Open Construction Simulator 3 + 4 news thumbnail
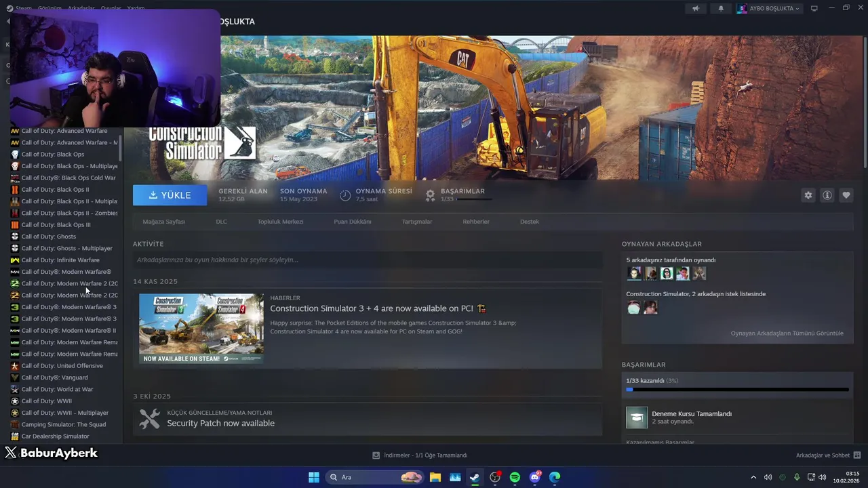This screenshot has width=868, height=488. (201, 329)
